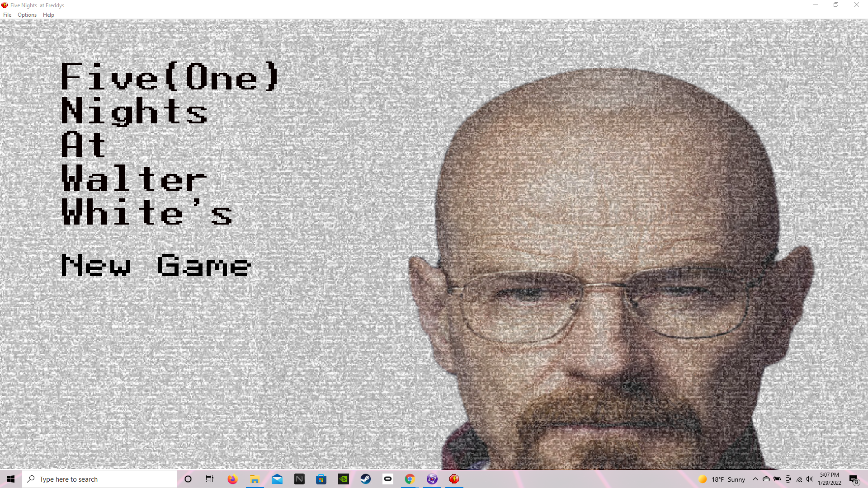
Task: Click the Firefox taskbar icon
Action: point(232,479)
